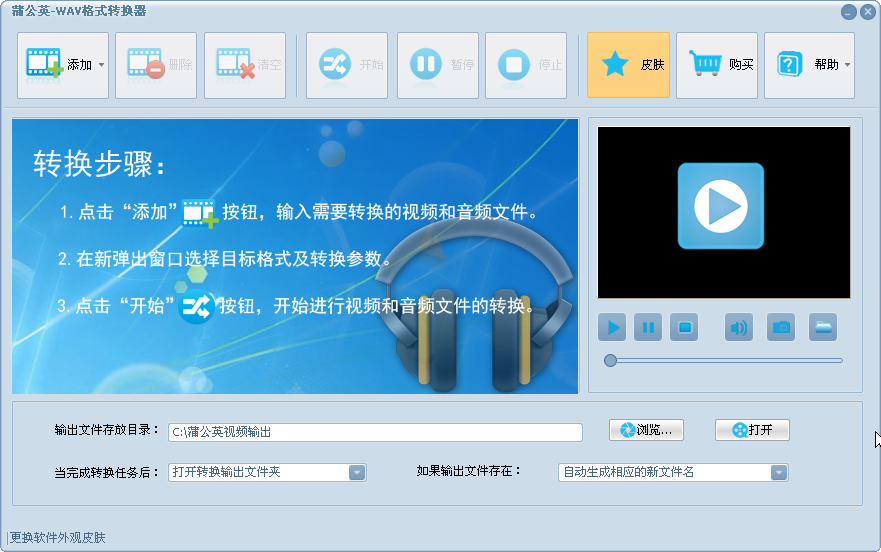Click the large play icon in preview
The width and height of the screenshot is (881, 552).
(721, 206)
